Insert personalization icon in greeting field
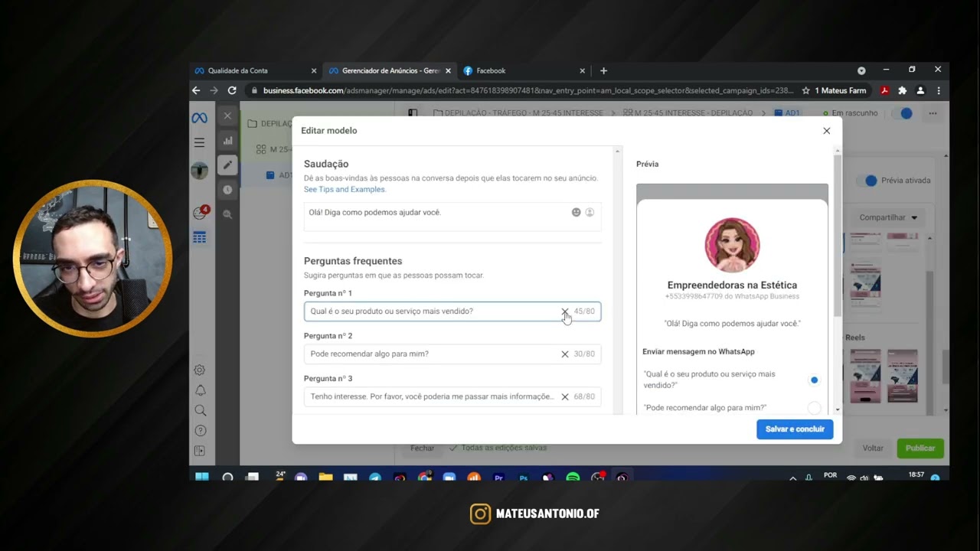This screenshot has width=980, height=551. pos(590,212)
